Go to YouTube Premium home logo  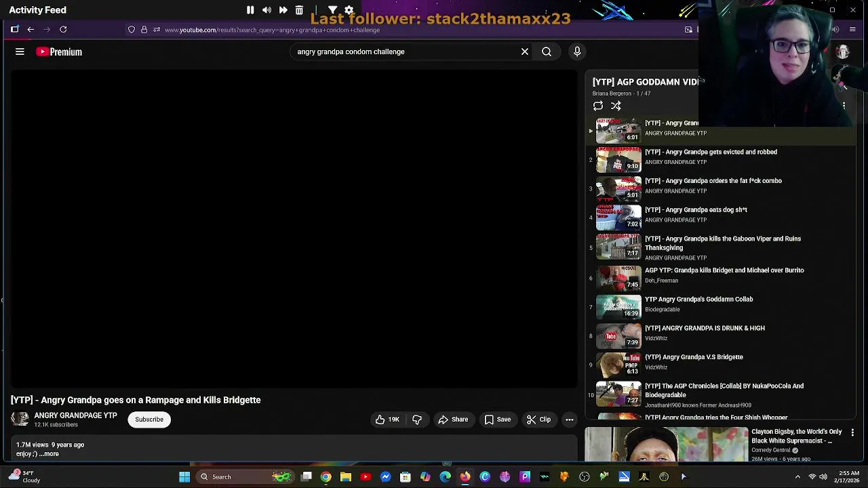point(59,52)
